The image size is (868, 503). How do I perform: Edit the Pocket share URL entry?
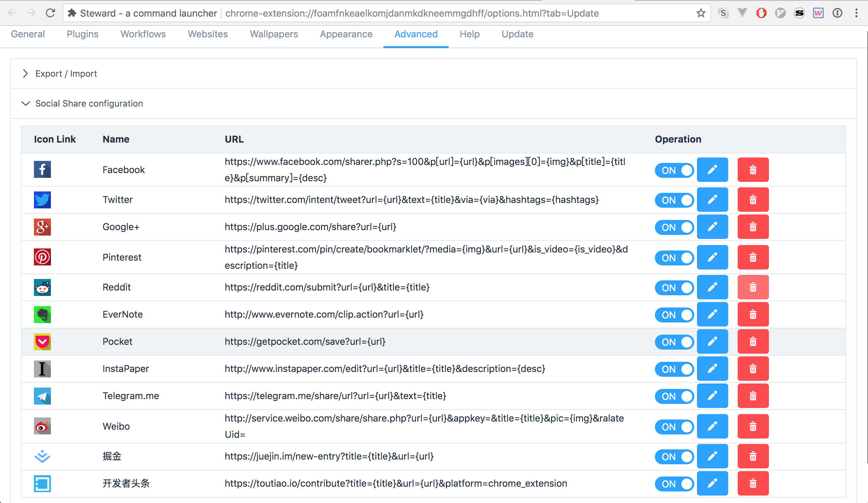point(712,342)
